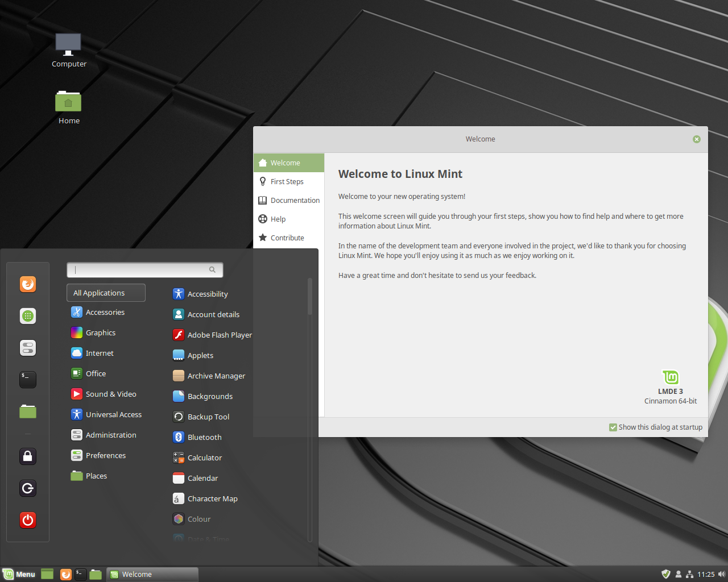728x582 pixels.
Task: Switch to the Help tab
Action: [x=289, y=219]
